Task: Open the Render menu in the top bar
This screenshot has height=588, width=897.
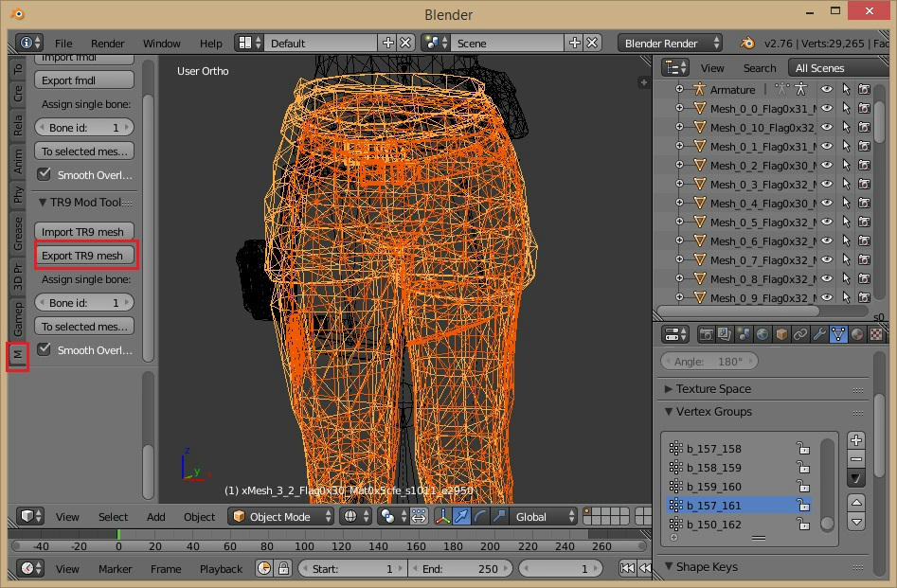Action: 108,44
